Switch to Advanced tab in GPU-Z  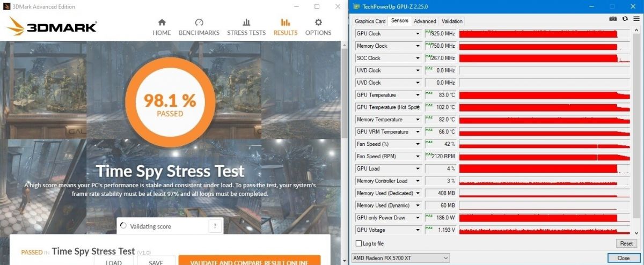[425, 21]
